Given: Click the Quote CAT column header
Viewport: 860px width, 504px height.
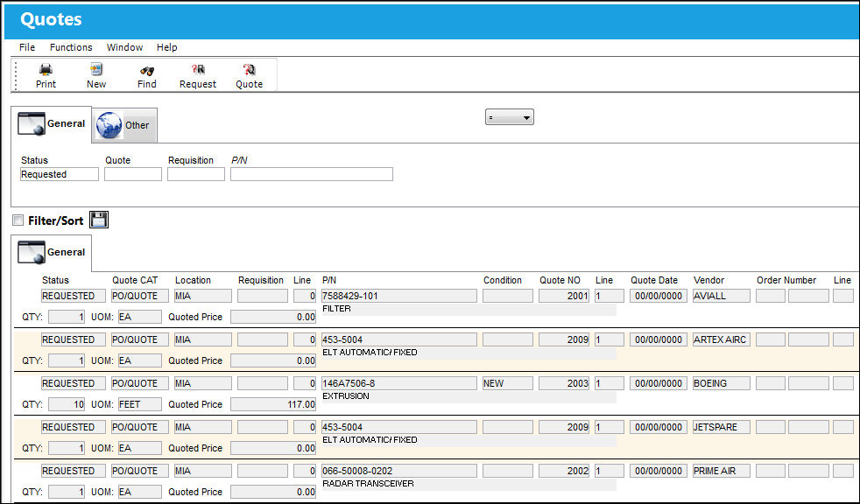Looking at the screenshot, I should point(135,280).
